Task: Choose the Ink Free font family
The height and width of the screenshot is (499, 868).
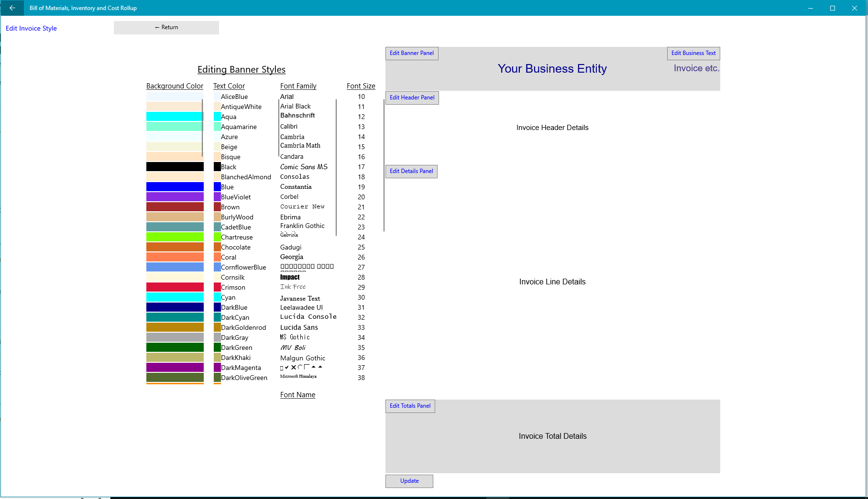Action: click(x=293, y=287)
